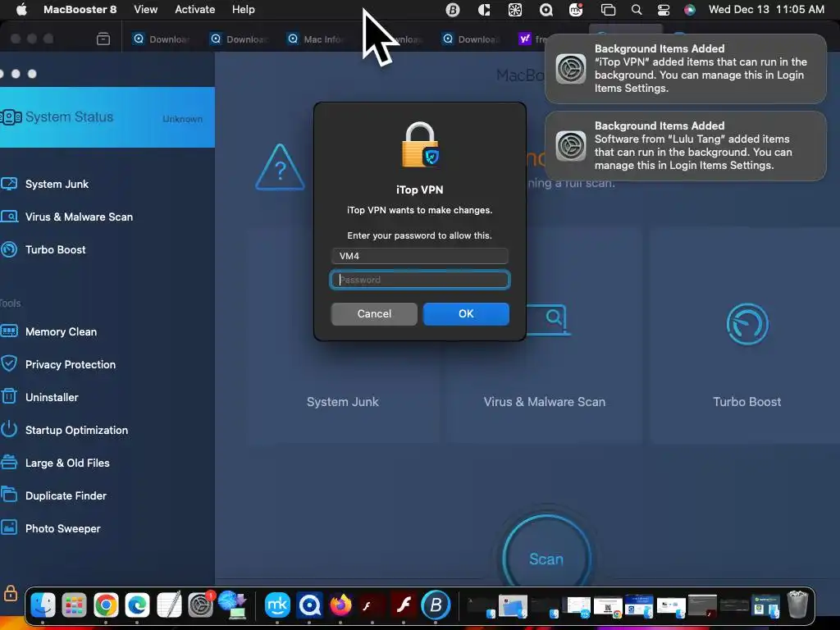
Task: Launch Firefox from the Dock
Action: tap(340, 605)
